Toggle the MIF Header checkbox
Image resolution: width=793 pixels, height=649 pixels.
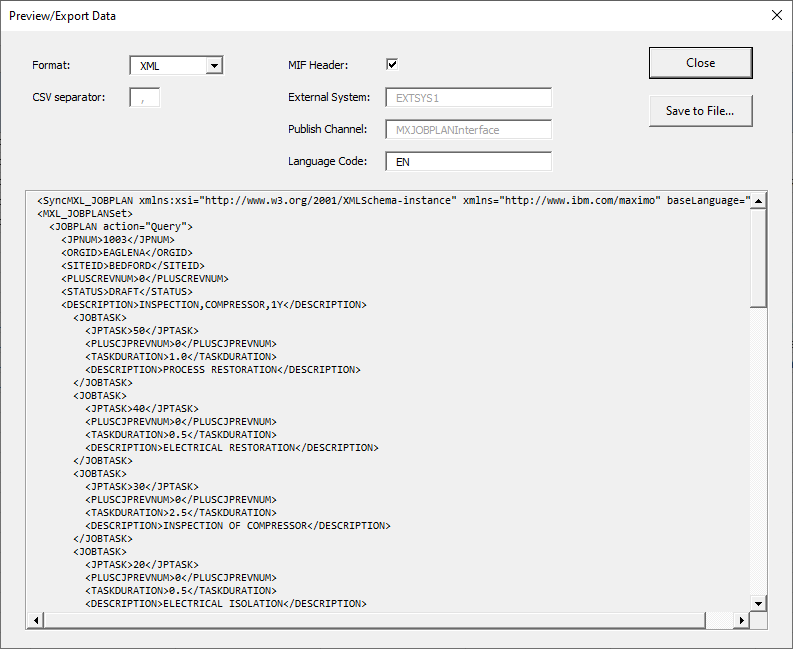pyautogui.click(x=392, y=64)
